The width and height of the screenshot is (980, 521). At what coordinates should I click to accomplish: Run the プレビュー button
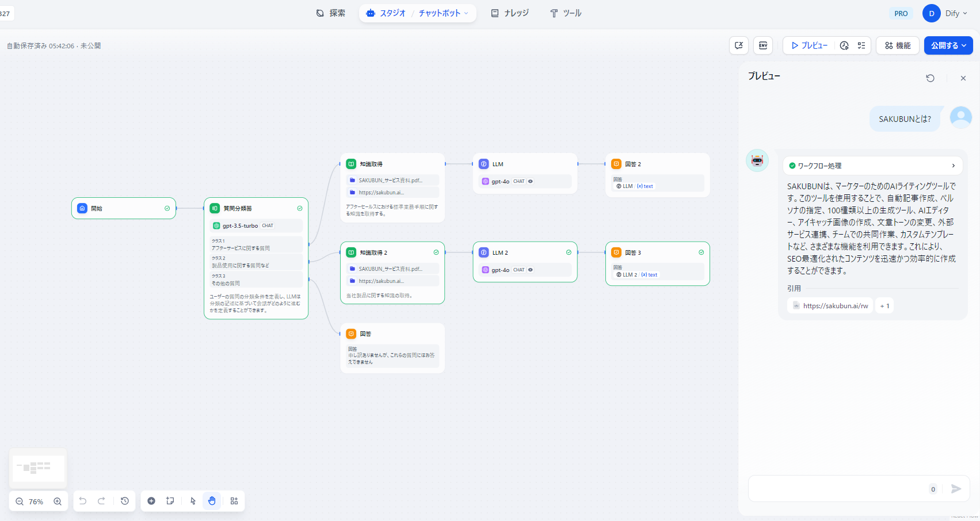(x=810, y=45)
